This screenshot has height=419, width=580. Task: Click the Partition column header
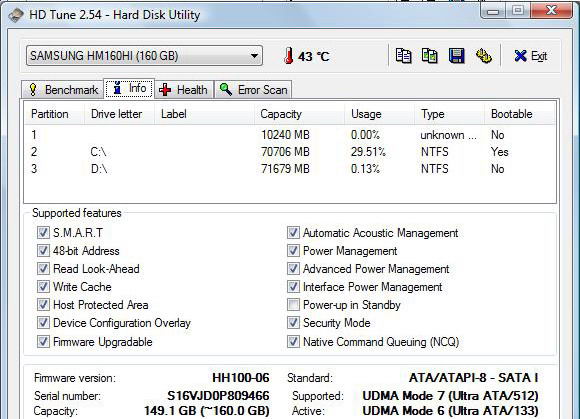pos(53,114)
